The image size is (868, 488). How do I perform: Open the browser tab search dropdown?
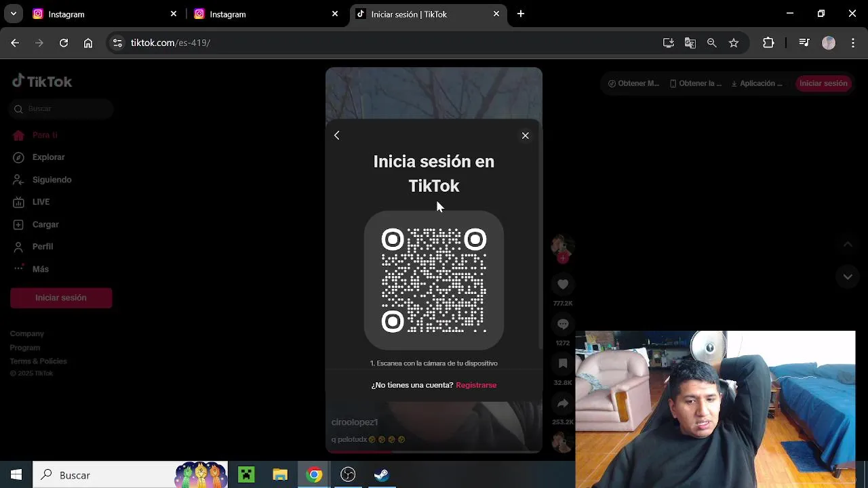(14, 14)
